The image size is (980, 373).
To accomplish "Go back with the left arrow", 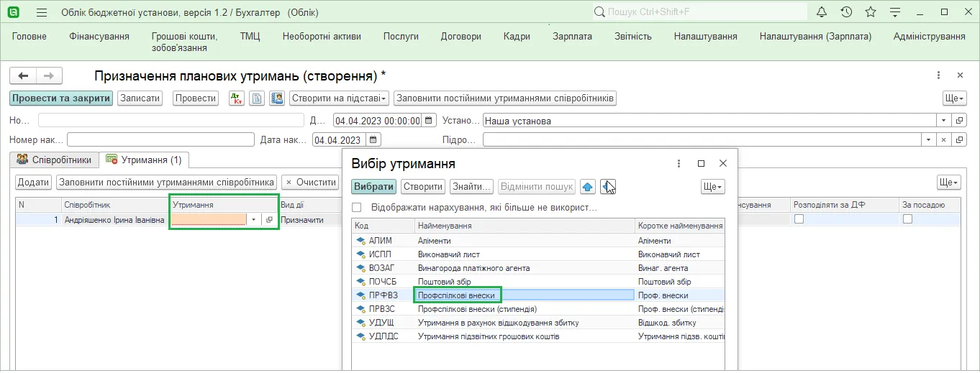I will tap(24, 75).
